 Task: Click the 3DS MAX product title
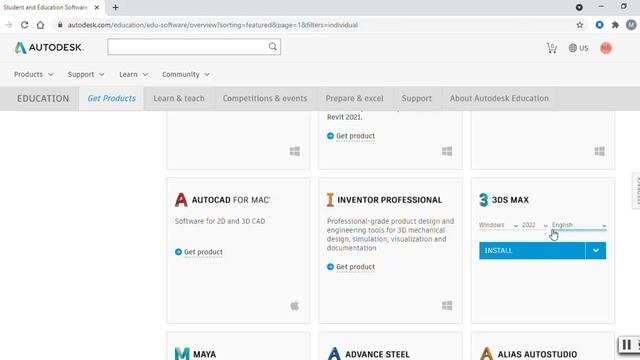[x=510, y=200]
